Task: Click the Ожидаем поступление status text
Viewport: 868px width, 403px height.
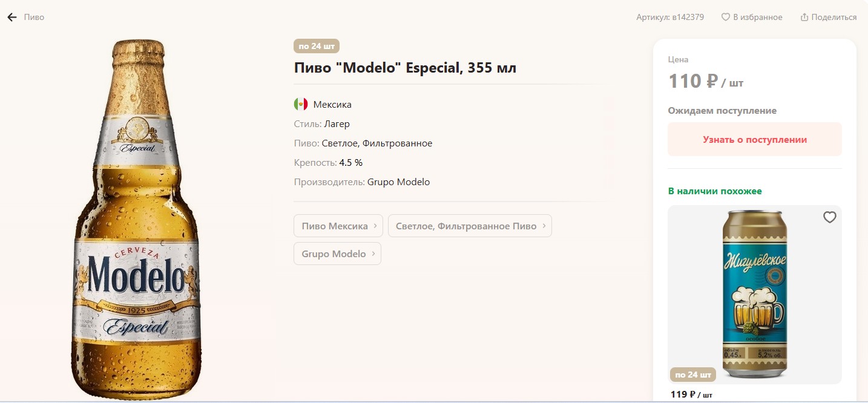Action: [x=722, y=111]
